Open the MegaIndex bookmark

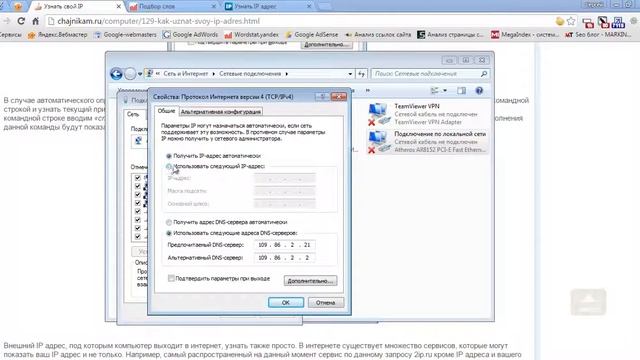pyautogui.click(x=525, y=35)
